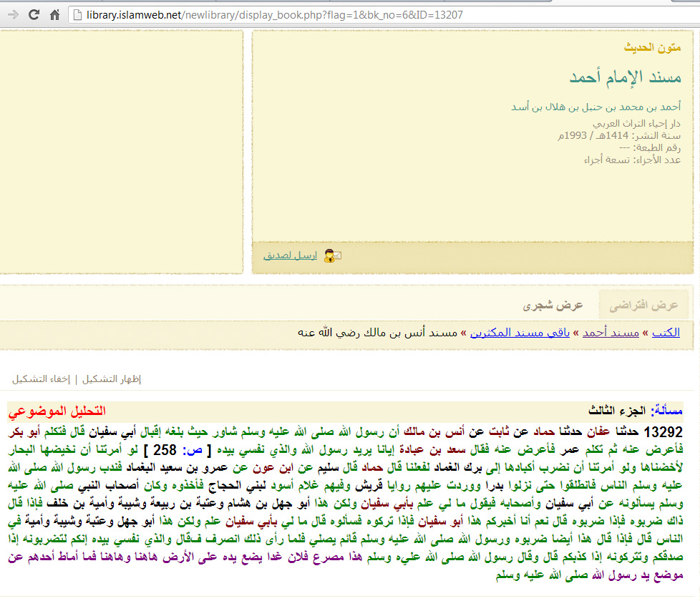The width and height of the screenshot is (700, 601).
Task: Open the ارسل لصديق link
Action: (x=290, y=255)
